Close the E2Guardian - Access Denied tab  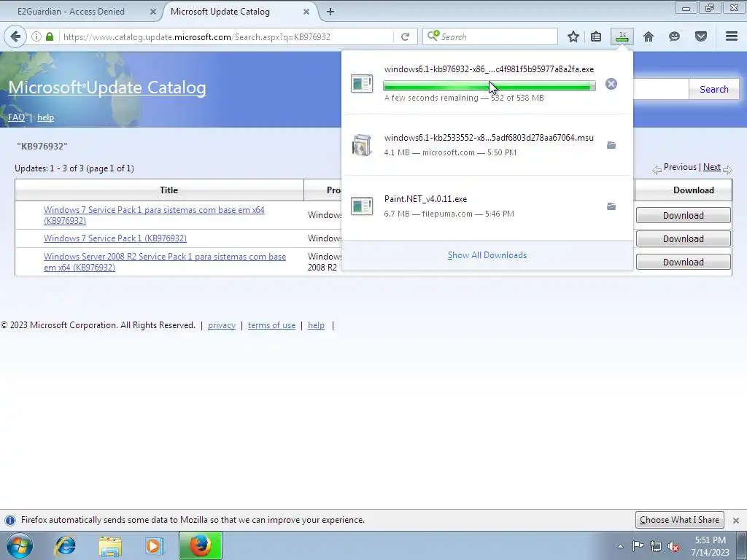click(153, 12)
